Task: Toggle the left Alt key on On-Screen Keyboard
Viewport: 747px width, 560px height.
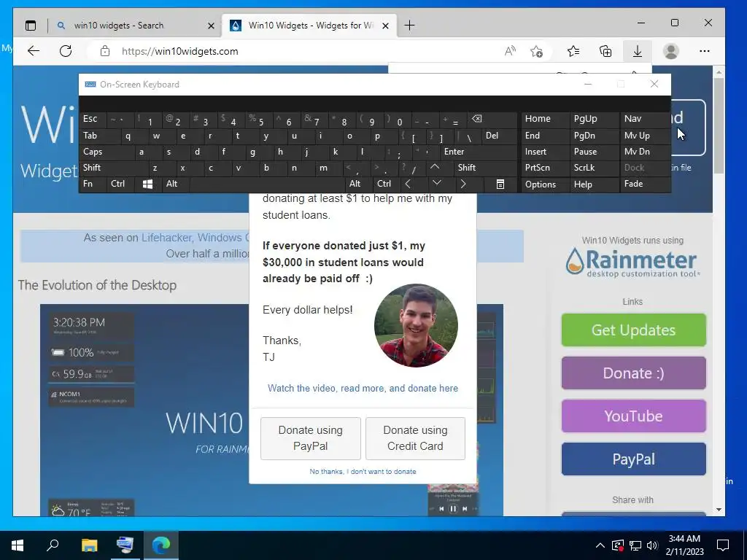Action: (x=175, y=184)
